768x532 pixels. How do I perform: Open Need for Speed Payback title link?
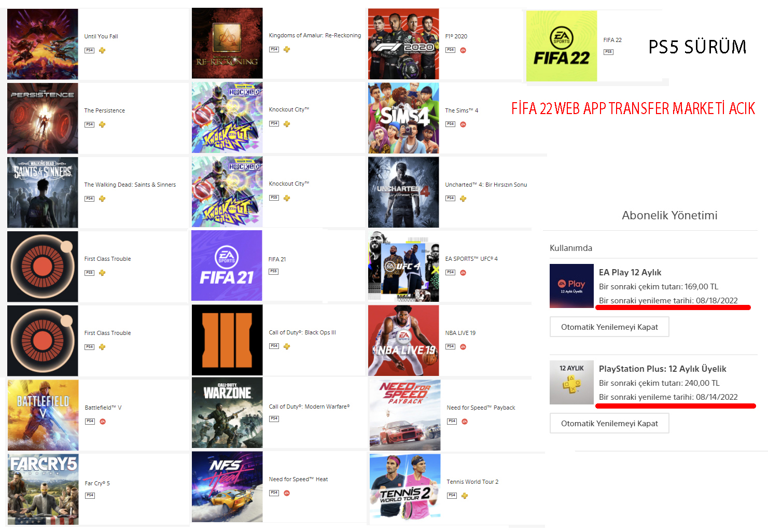[481, 408]
